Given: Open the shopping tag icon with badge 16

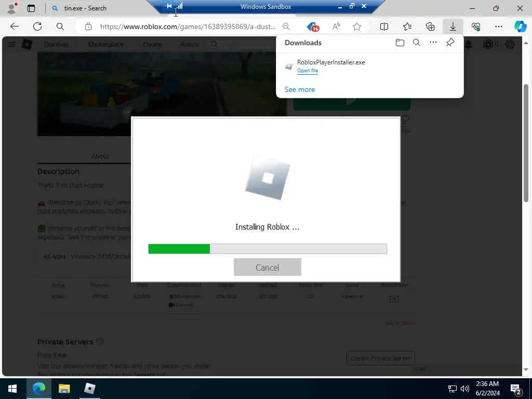Looking at the screenshot, I should pyautogui.click(x=313, y=27).
